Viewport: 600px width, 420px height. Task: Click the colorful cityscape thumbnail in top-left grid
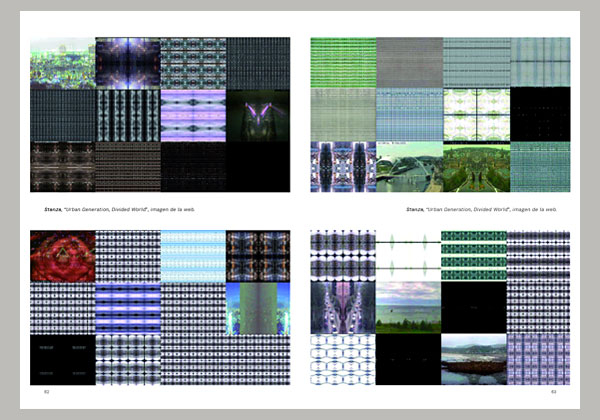click(x=62, y=63)
